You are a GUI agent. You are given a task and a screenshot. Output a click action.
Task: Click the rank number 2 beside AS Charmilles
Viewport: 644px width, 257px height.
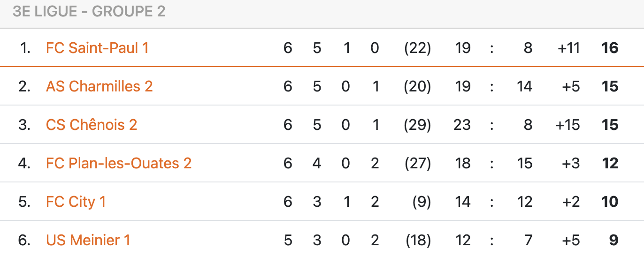[x=24, y=86]
